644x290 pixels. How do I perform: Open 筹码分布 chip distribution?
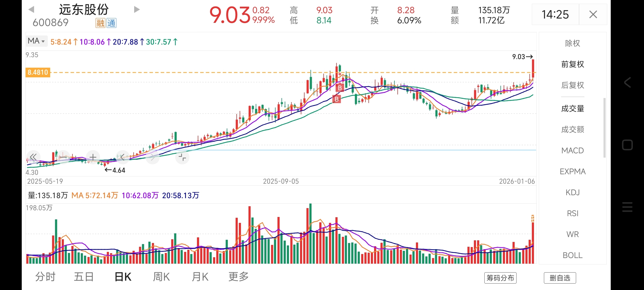pos(500,278)
